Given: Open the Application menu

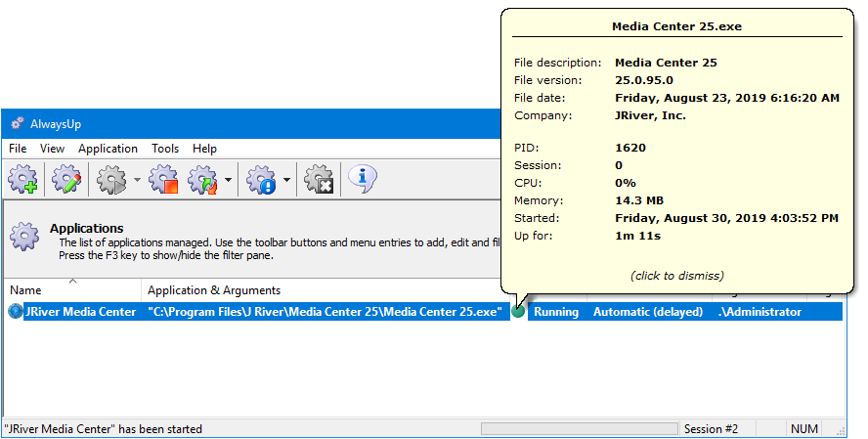Looking at the screenshot, I should coord(108,149).
